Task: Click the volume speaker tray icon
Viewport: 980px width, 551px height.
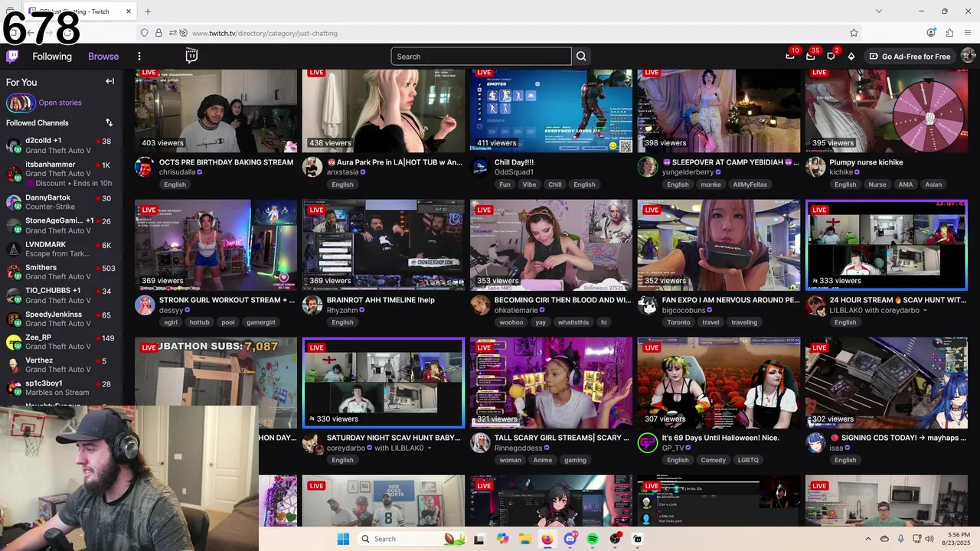Action: coord(929,539)
